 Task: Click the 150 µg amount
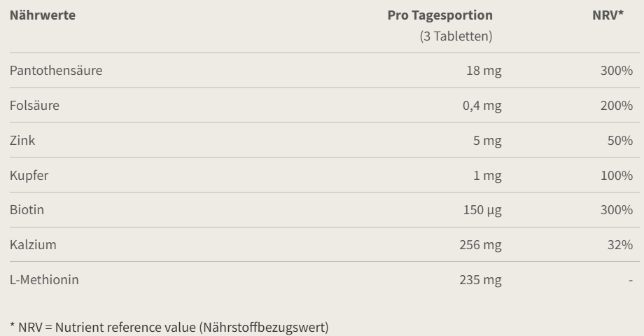pos(482,210)
